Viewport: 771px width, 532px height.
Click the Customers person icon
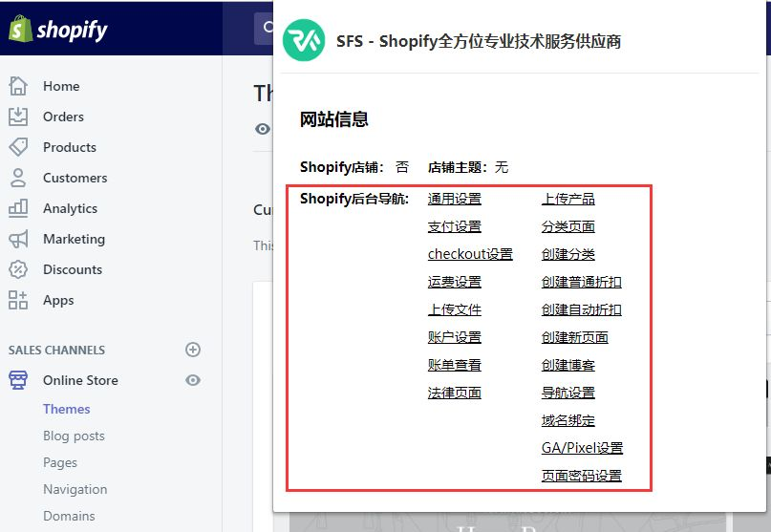(18, 178)
